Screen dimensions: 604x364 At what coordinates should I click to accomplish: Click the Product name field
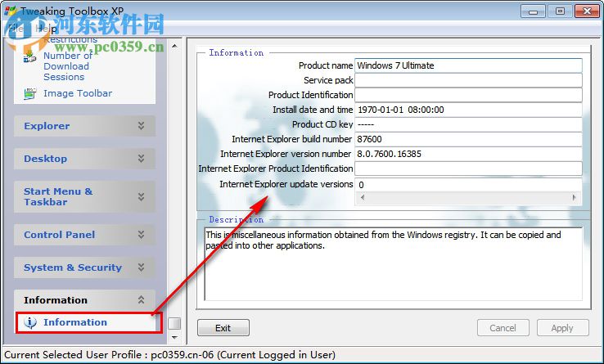tap(468, 65)
